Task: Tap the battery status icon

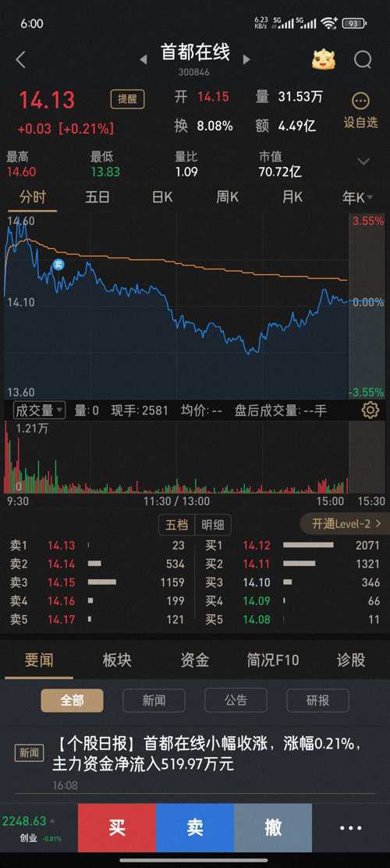Action: pos(354,23)
